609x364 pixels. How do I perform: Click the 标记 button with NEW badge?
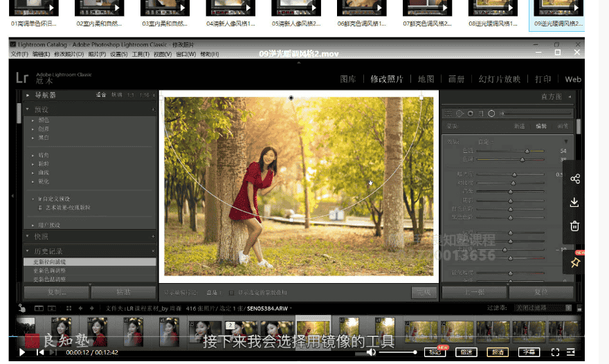click(435, 352)
